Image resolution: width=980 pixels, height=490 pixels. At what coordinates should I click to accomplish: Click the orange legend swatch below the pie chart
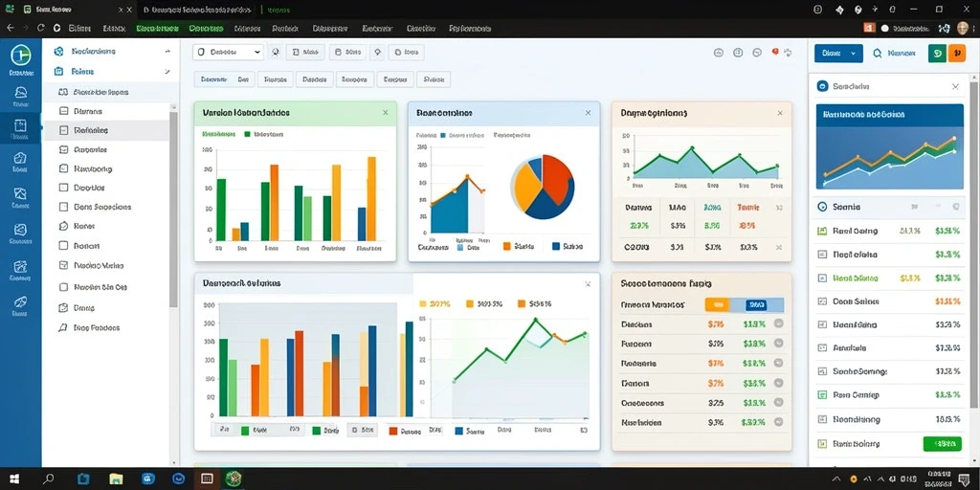tap(507, 246)
